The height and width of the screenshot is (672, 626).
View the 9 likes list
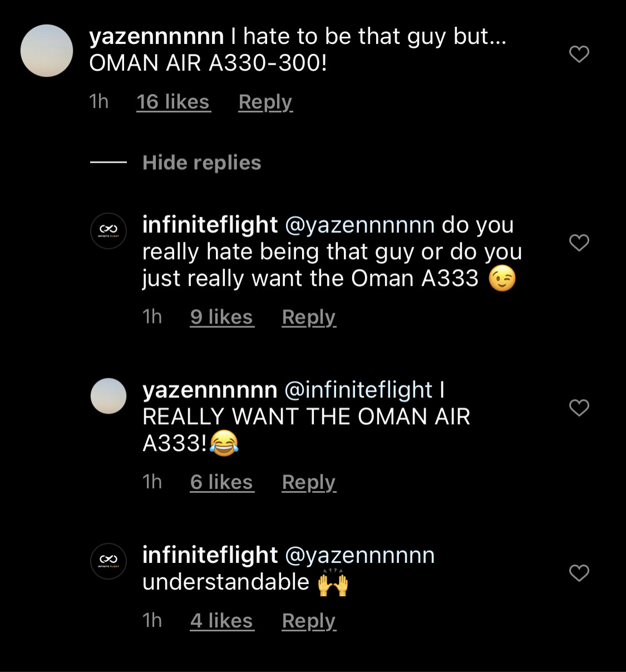point(221,317)
